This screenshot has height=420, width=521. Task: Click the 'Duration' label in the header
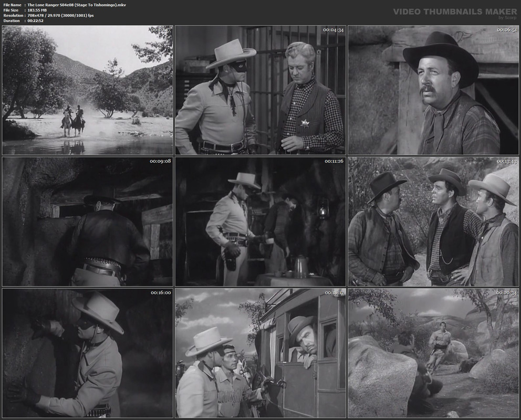click(x=12, y=20)
